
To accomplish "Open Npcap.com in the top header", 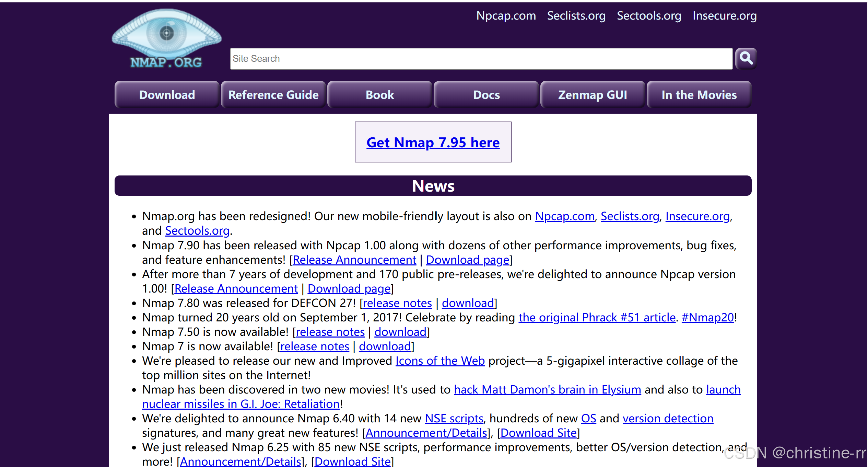I will [506, 16].
